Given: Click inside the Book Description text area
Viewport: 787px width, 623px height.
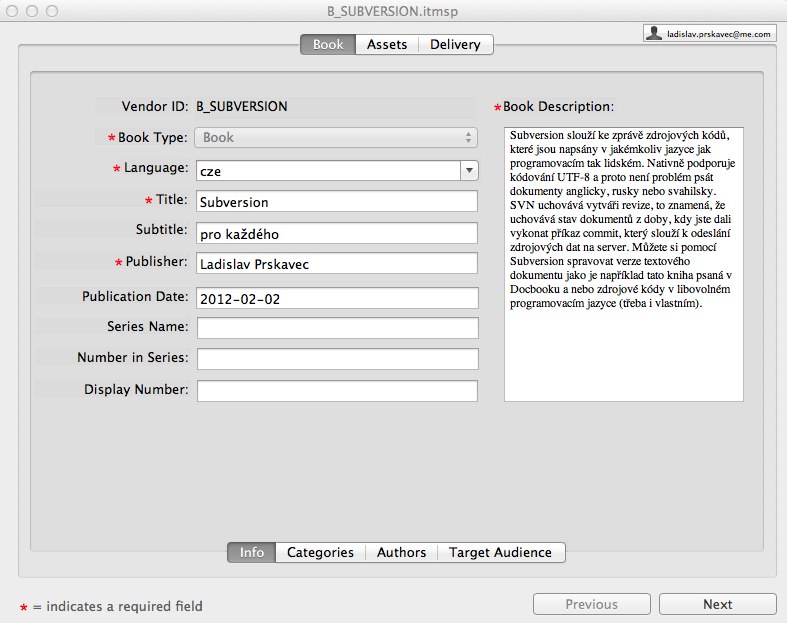Looking at the screenshot, I should coord(624,265).
